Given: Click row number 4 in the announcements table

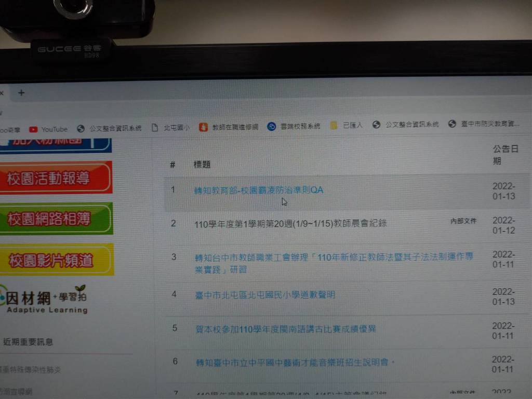Looking at the screenshot, I should tap(174, 294).
